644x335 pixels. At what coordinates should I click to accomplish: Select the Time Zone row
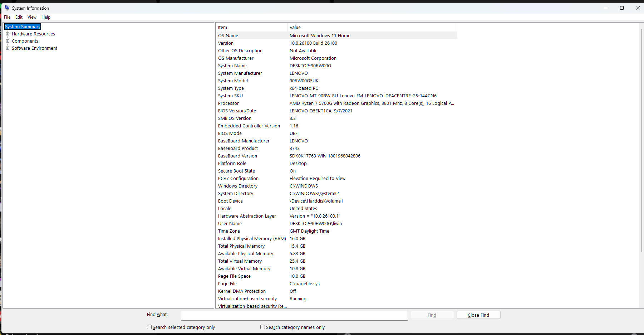(x=337, y=231)
